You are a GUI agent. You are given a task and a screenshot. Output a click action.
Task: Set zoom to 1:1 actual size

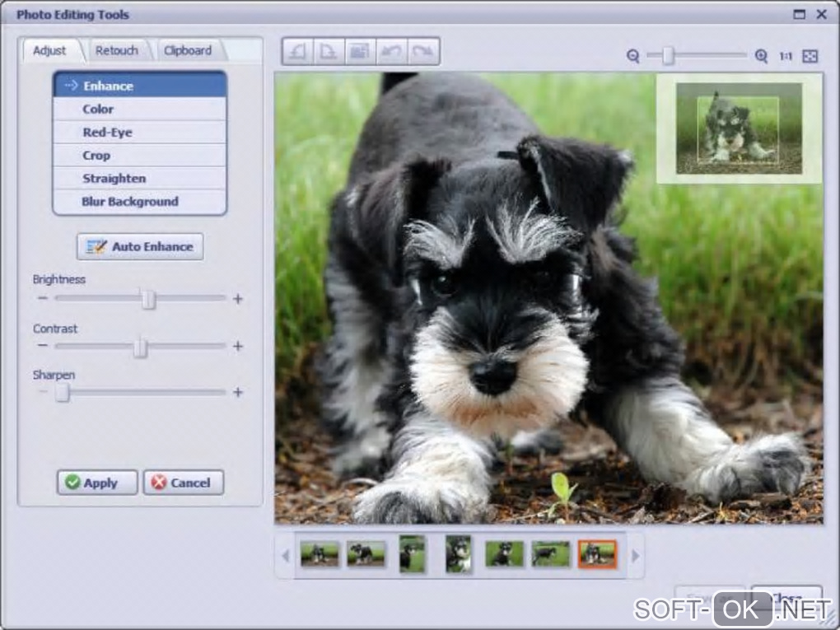(786, 56)
